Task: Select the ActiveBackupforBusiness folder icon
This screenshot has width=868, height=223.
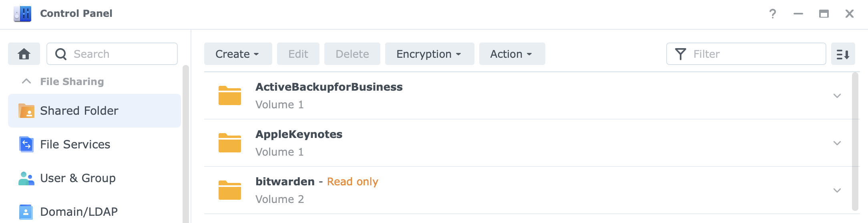Action: (x=230, y=95)
